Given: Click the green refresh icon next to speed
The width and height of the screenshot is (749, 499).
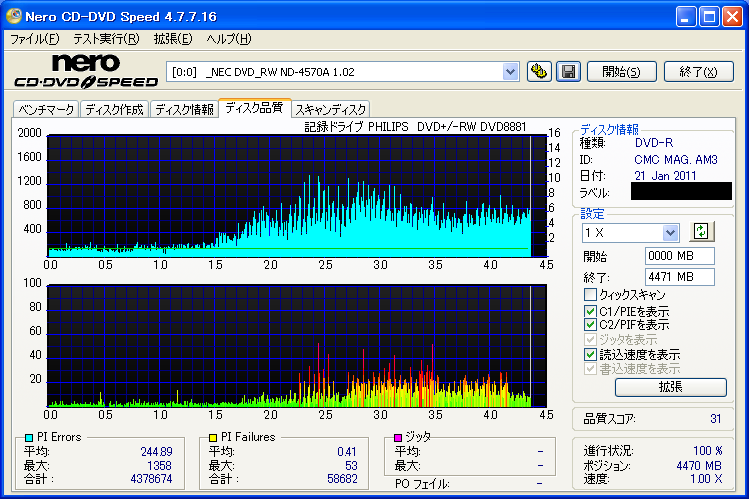Looking at the screenshot, I should tap(701, 232).
